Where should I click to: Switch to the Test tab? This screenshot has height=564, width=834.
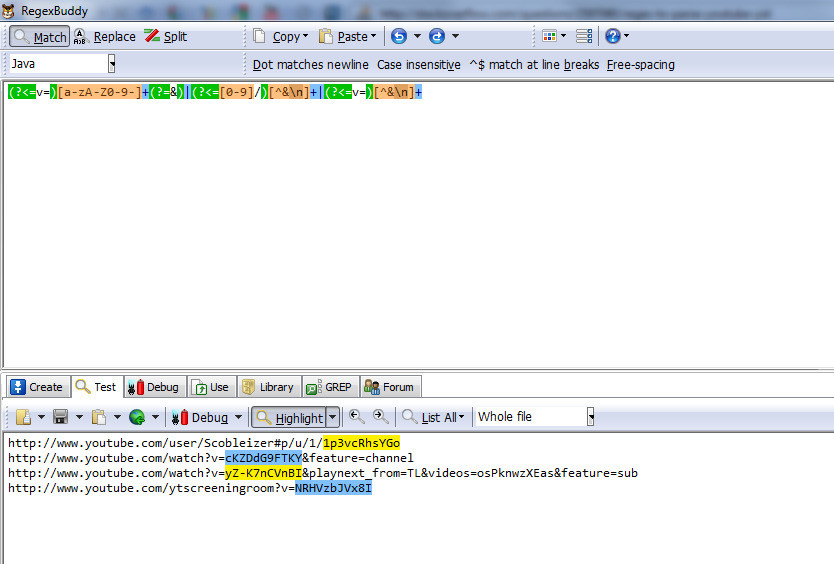click(x=97, y=387)
